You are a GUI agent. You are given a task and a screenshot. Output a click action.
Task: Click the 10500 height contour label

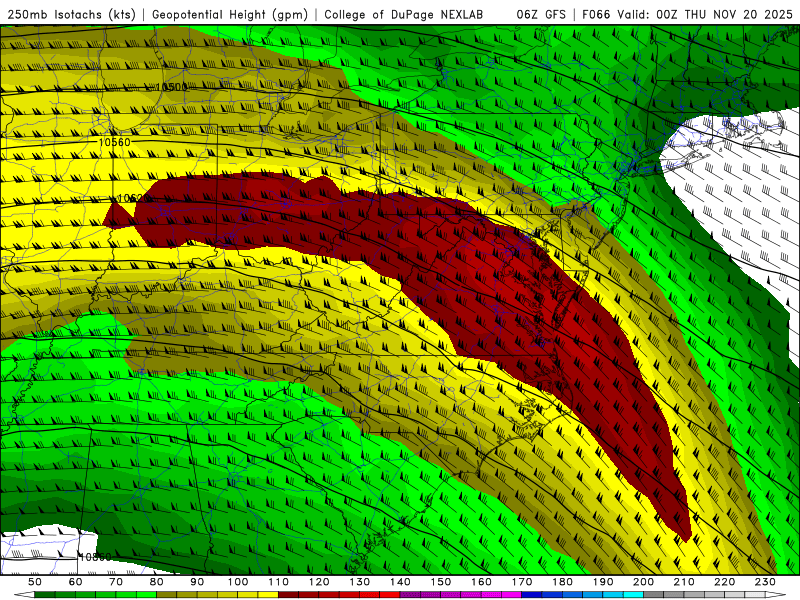click(x=171, y=87)
